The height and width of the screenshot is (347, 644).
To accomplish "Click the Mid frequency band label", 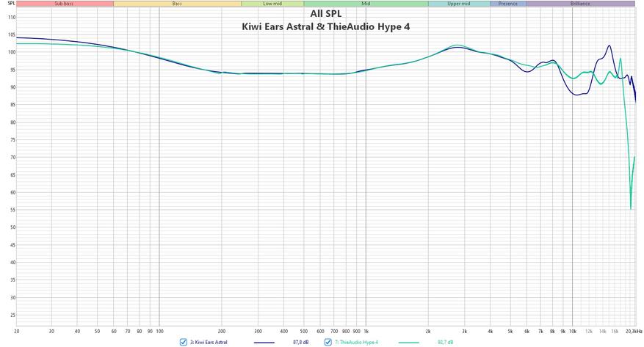I will (366, 4).
